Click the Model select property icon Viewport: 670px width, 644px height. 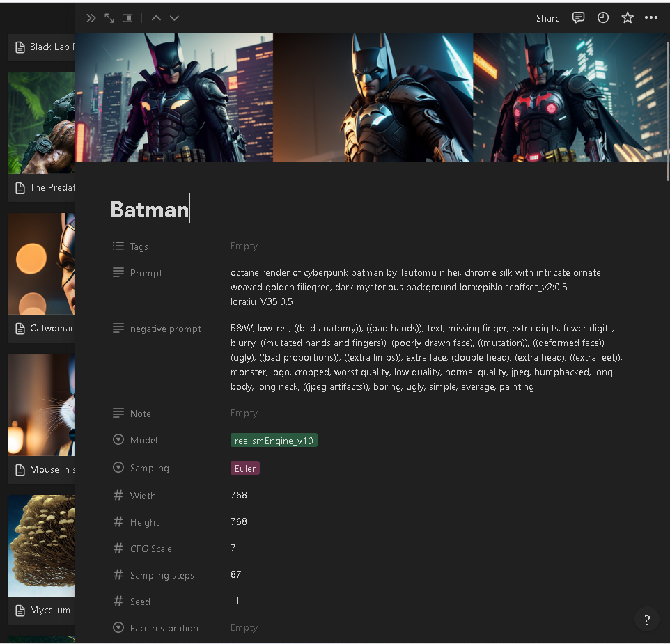118,439
